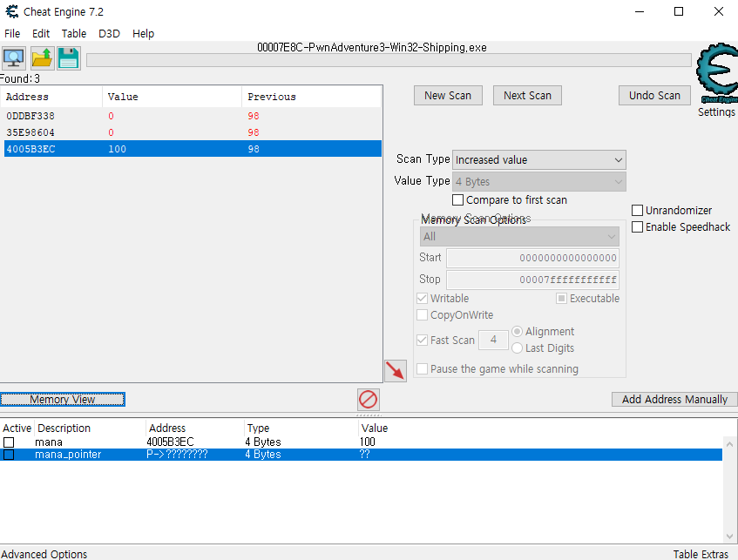
Task: Open the Help menu
Action: [x=143, y=34]
